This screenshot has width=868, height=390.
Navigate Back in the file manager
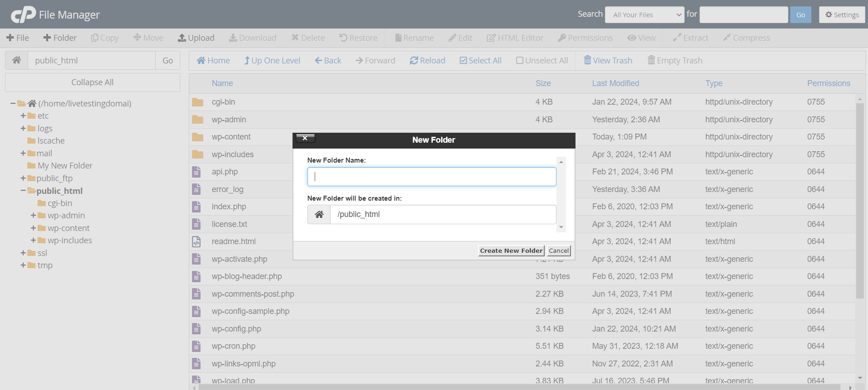[x=328, y=60]
